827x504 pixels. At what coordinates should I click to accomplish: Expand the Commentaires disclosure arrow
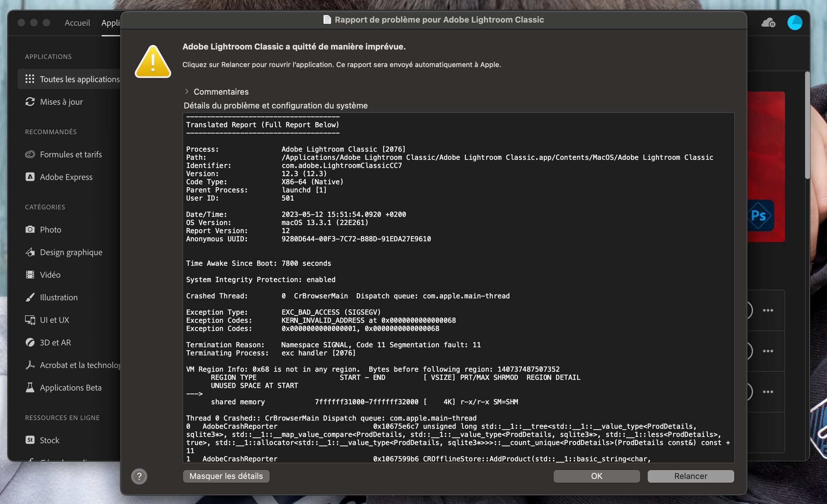187,91
